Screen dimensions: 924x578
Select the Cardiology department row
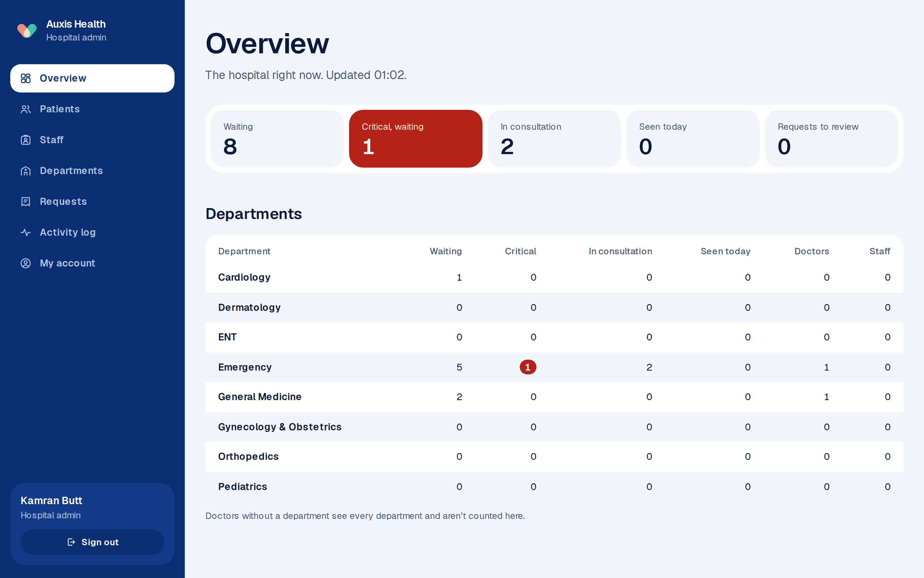(x=554, y=277)
